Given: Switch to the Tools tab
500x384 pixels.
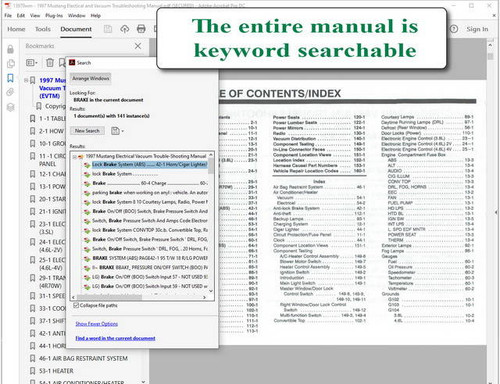Looking at the screenshot, I should coord(43,29).
